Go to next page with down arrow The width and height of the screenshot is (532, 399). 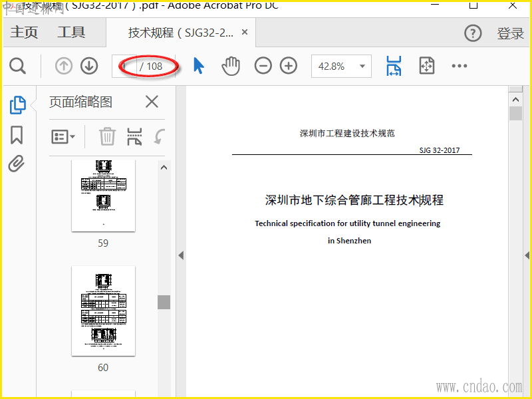tap(89, 66)
